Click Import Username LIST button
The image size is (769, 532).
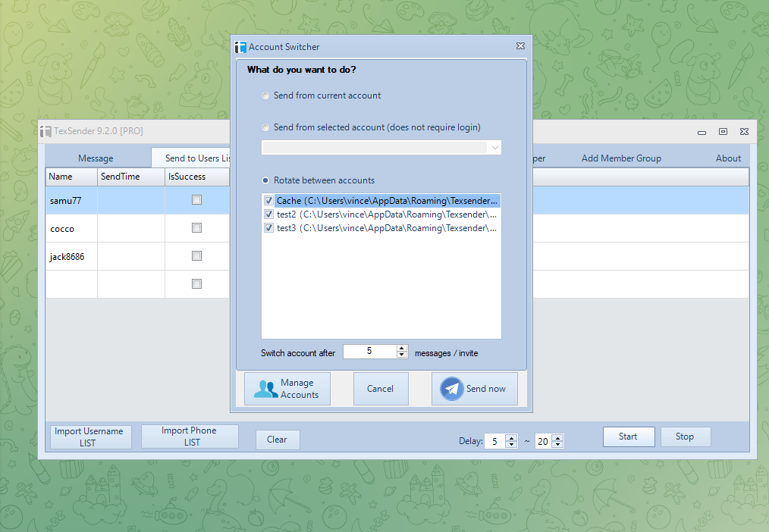(91, 437)
